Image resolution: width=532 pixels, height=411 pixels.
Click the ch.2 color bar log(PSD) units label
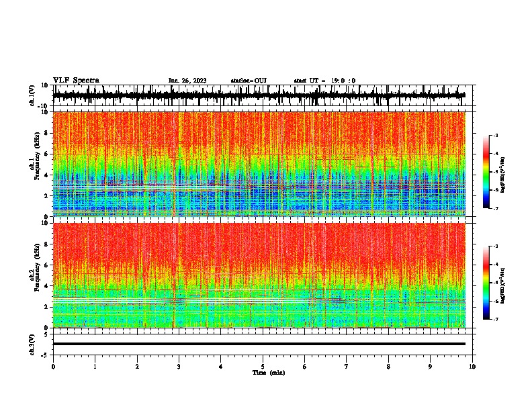coord(503,285)
